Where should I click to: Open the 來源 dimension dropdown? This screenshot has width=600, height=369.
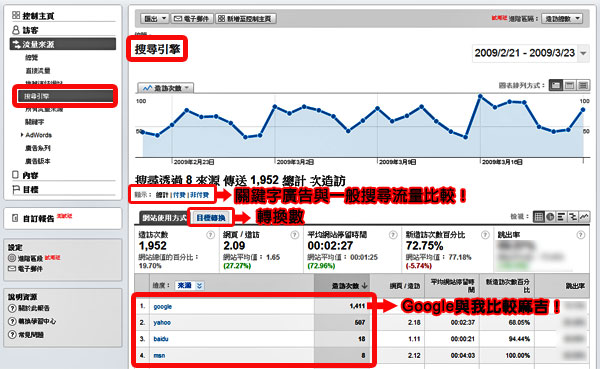[189, 286]
